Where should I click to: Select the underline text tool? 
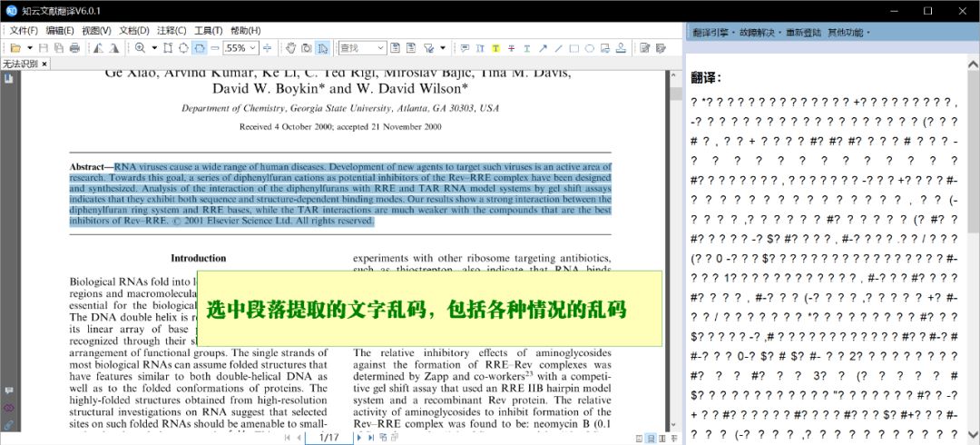click(527, 47)
